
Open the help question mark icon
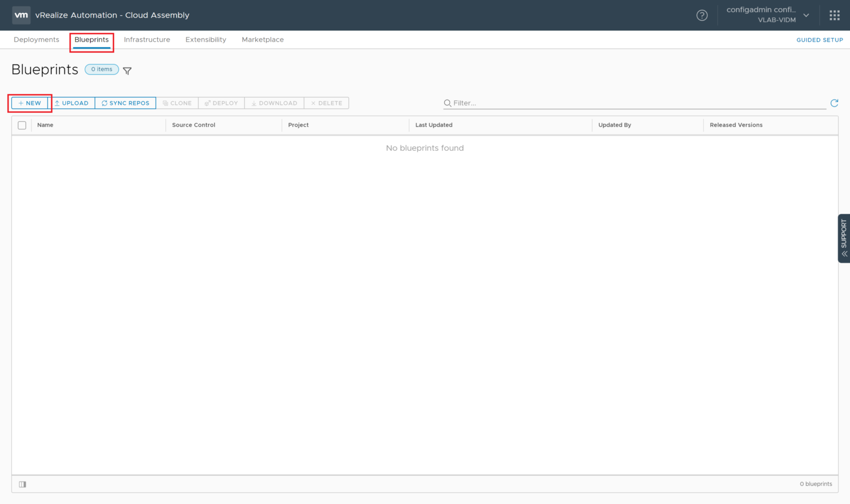(x=702, y=15)
